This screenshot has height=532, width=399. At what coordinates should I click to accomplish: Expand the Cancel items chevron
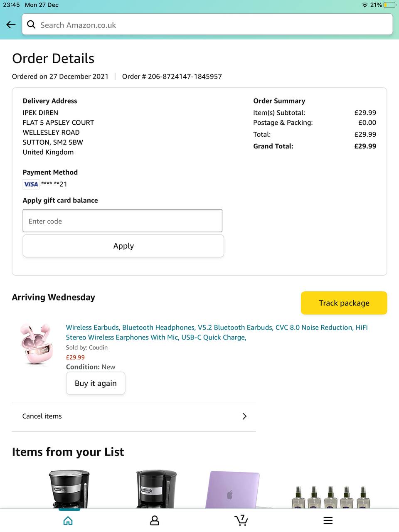[244, 416]
